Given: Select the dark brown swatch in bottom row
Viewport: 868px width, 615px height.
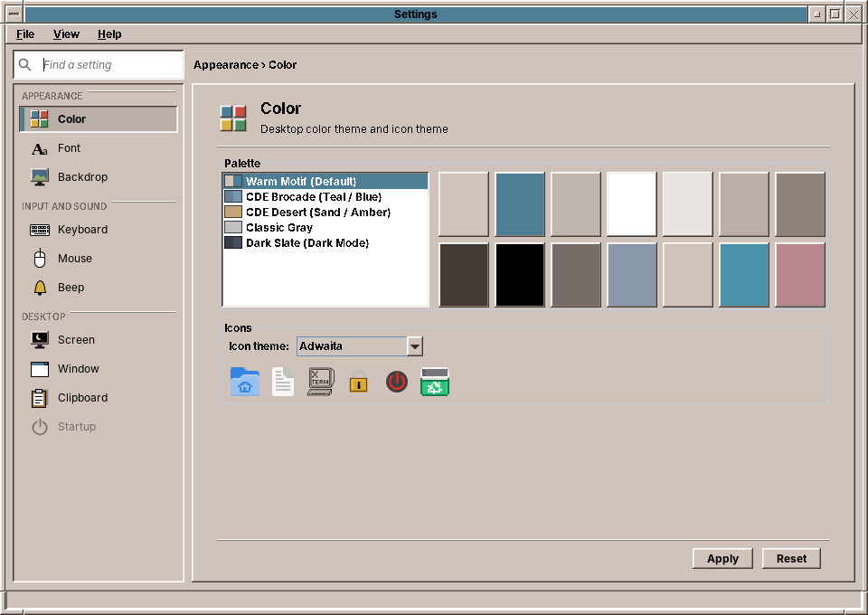Looking at the screenshot, I should tap(463, 275).
